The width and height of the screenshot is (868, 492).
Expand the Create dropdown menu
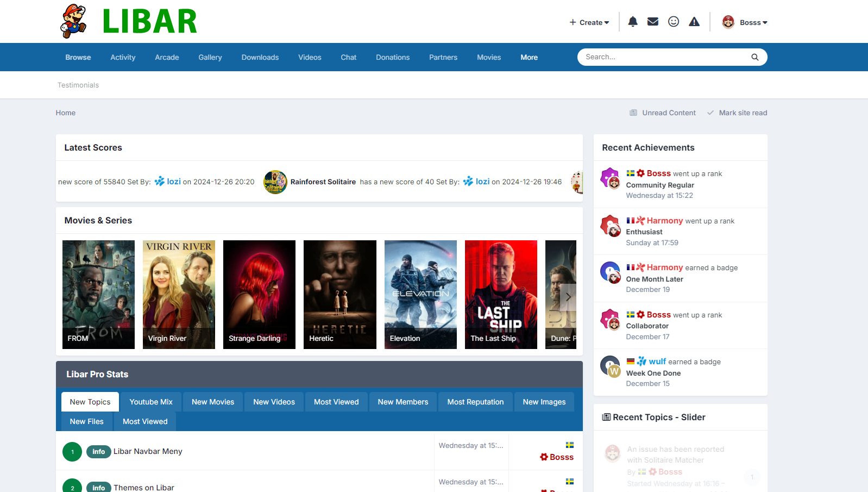(x=589, y=22)
